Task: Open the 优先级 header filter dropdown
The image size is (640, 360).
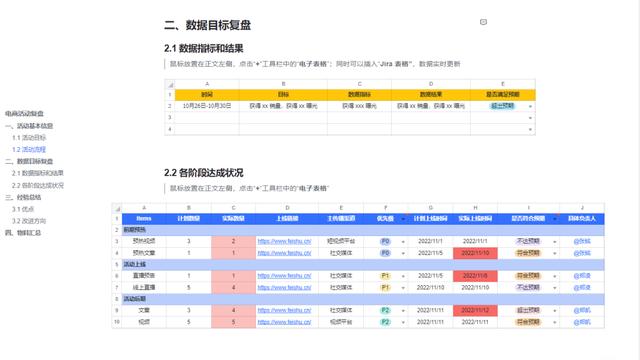Action: [403, 219]
